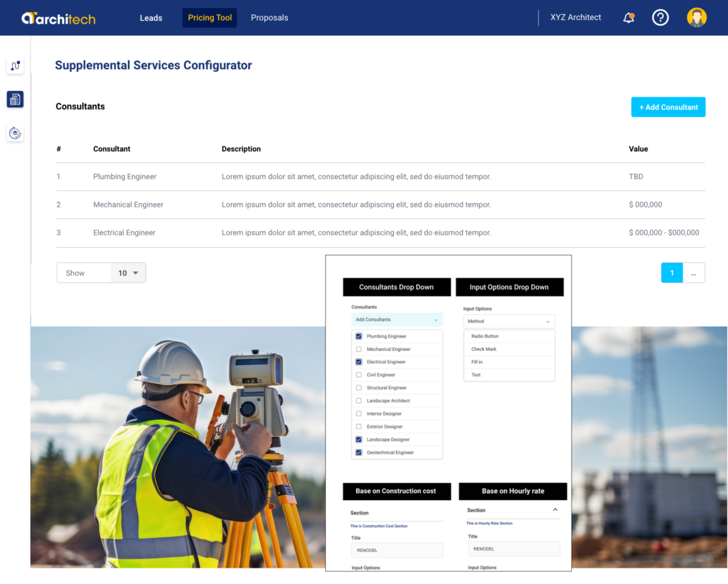
Task: Open the Show rows count dropdown
Action: 129,273
